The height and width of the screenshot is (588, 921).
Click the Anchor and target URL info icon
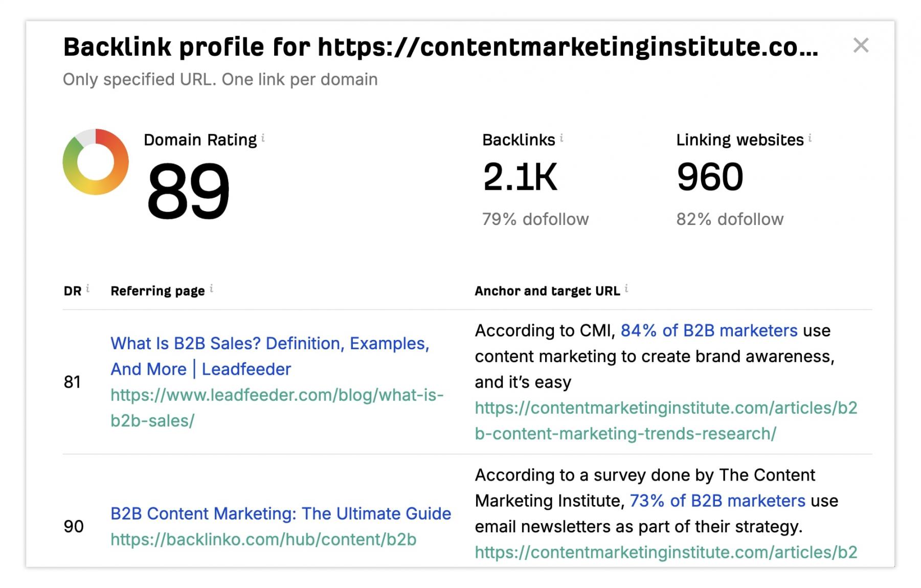pos(626,288)
